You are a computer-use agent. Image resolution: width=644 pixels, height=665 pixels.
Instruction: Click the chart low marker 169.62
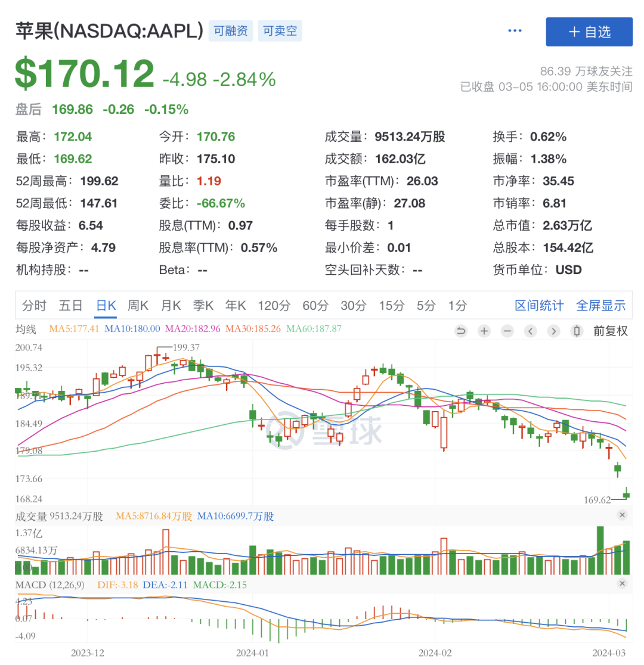coord(597,500)
